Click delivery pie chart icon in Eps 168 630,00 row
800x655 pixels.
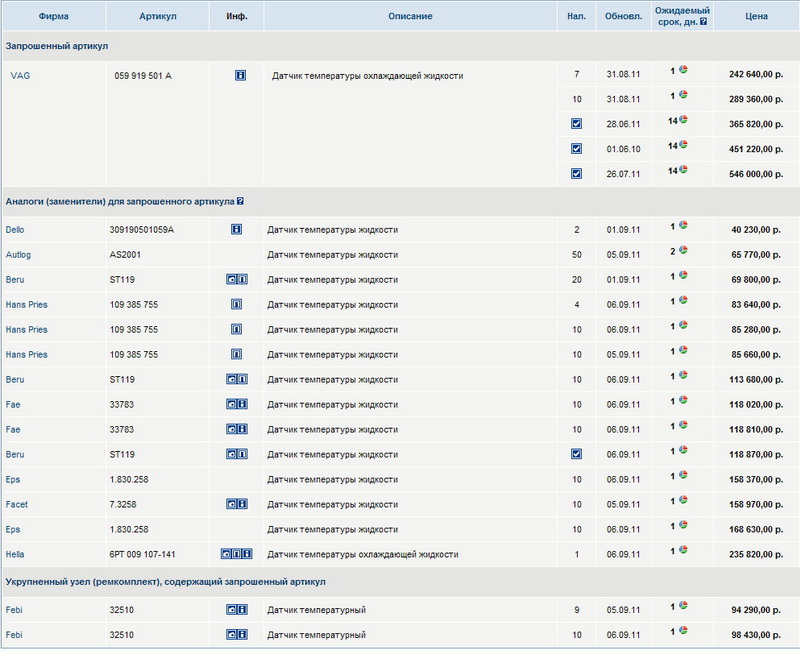pos(683,524)
